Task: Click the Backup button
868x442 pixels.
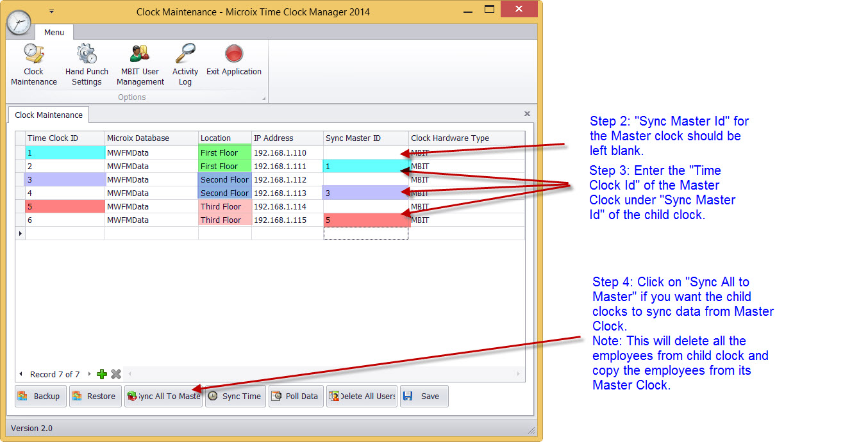Action: [40, 397]
